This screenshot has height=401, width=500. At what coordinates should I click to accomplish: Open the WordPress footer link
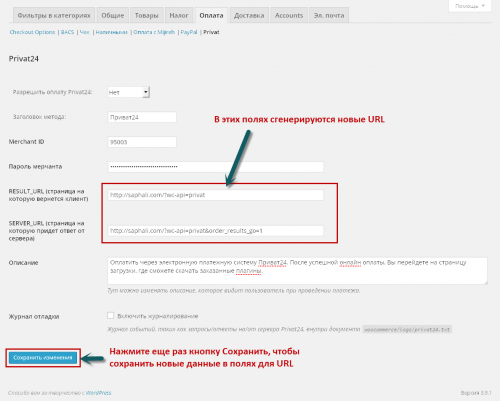click(99, 393)
